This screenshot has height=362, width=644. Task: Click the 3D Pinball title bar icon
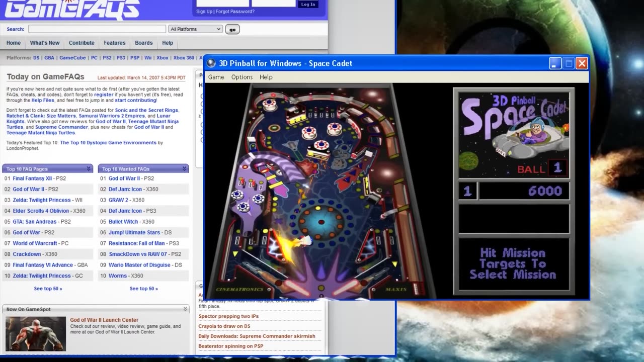click(x=211, y=63)
